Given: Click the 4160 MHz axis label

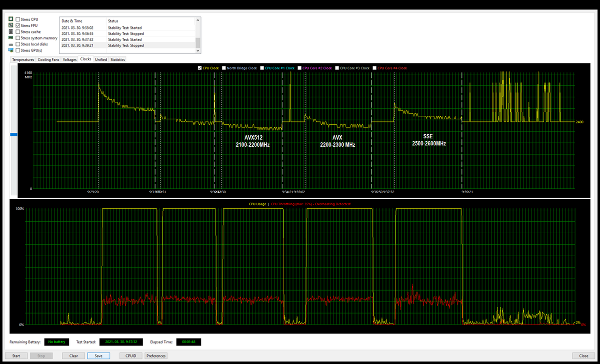Looking at the screenshot, I should 28,75.
